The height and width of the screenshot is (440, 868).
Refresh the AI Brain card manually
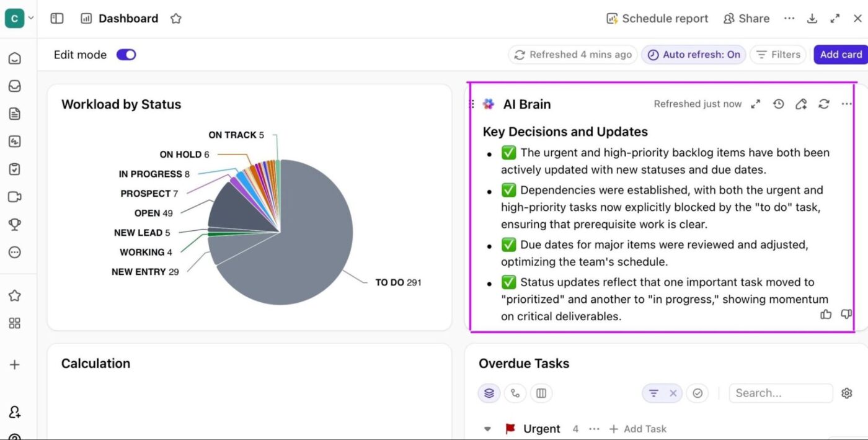[823, 104]
